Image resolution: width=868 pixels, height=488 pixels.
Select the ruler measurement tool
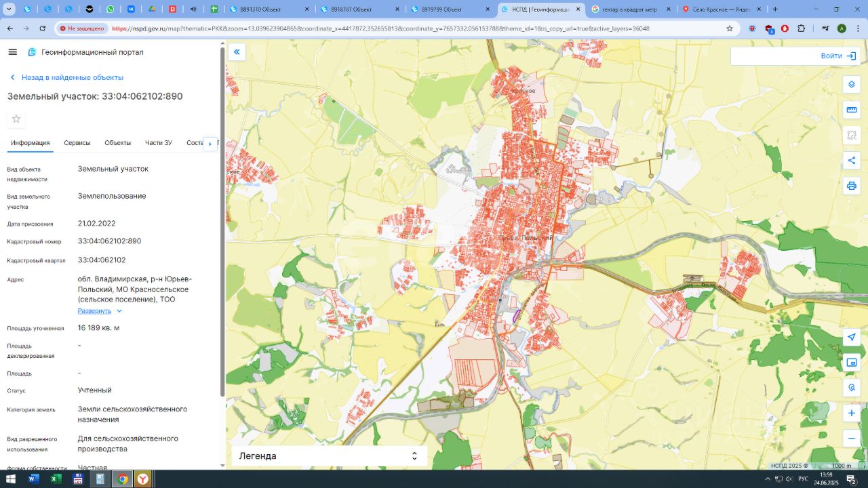click(x=852, y=110)
